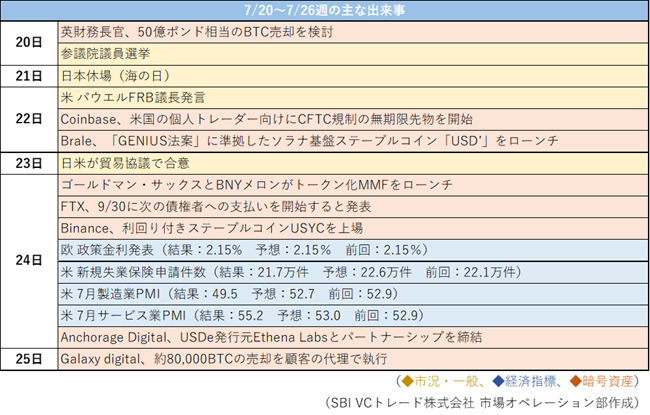Click the 参議院議員選挙 row
Image resolution: width=650 pixels, height=415 pixels.
tap(353, 54)
